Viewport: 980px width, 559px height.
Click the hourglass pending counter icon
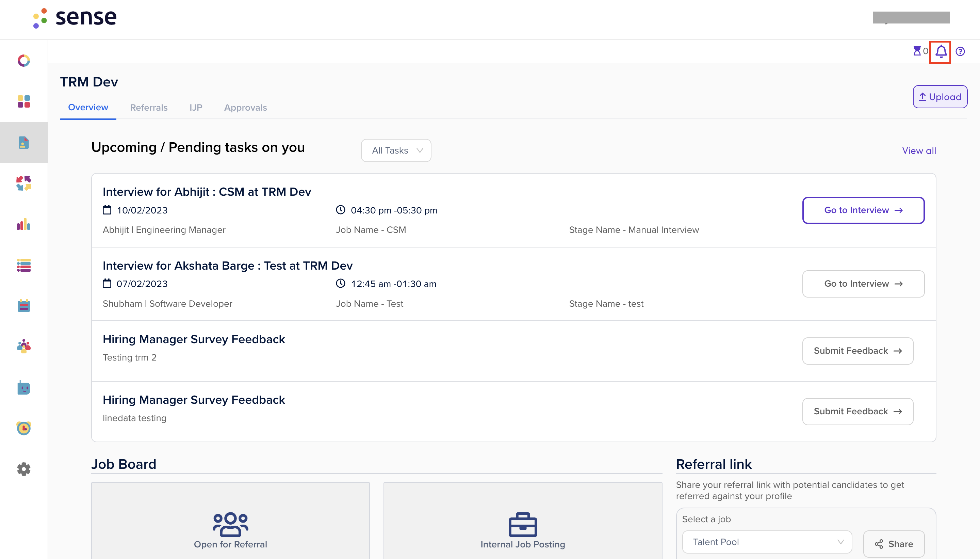pos(917,51)
